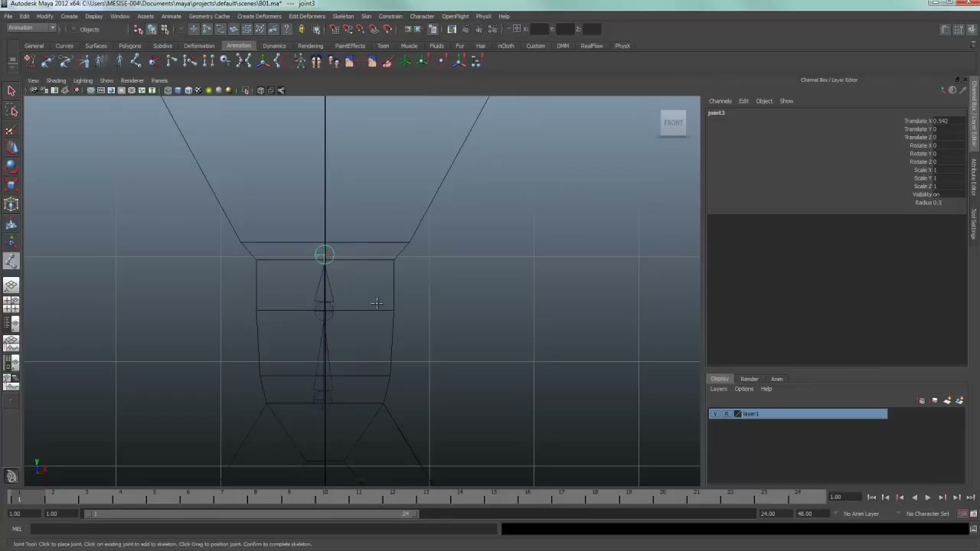The image size is (980, 551).
Task: Click the Translate X value field
Action: pyautogui.click(x=949, y=121)
